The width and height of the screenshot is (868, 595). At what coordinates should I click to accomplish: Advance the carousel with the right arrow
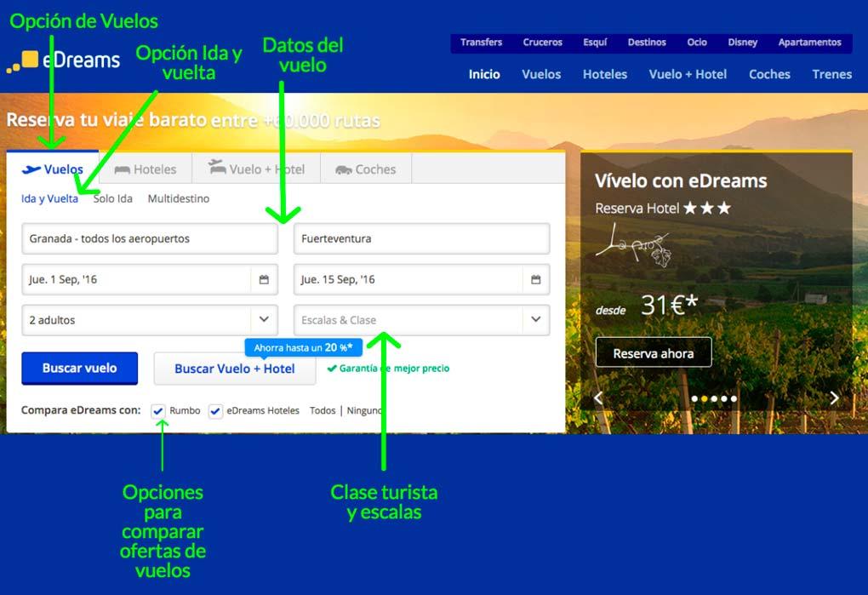coord(834,397)
